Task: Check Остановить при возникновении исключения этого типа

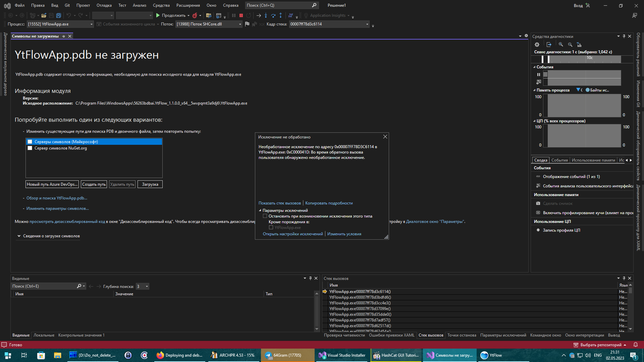Action: 265,216
